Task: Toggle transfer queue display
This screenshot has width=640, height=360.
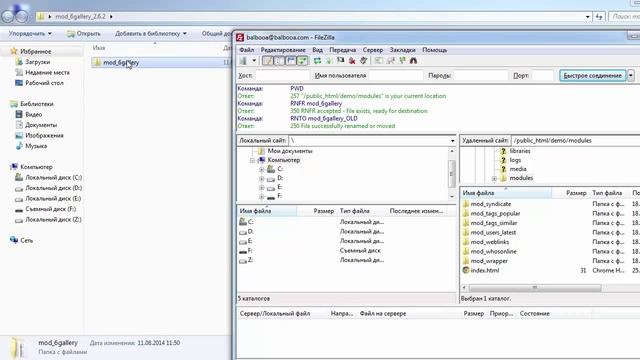Action: (x=302, y=61)
